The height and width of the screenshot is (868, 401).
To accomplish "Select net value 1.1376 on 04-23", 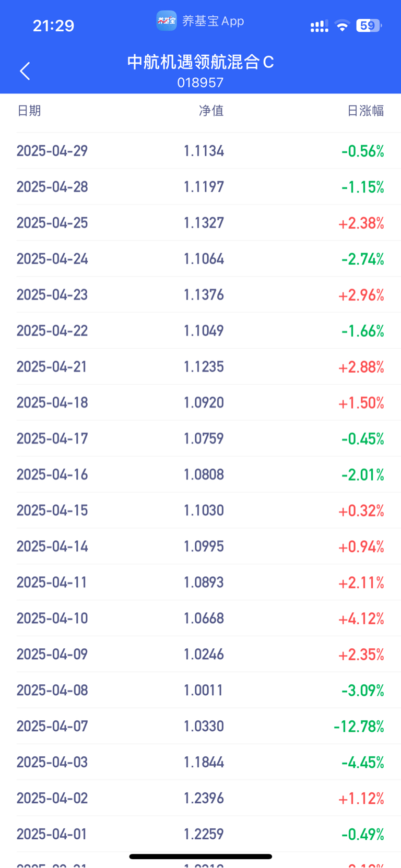I will click(x=204, y=295).
